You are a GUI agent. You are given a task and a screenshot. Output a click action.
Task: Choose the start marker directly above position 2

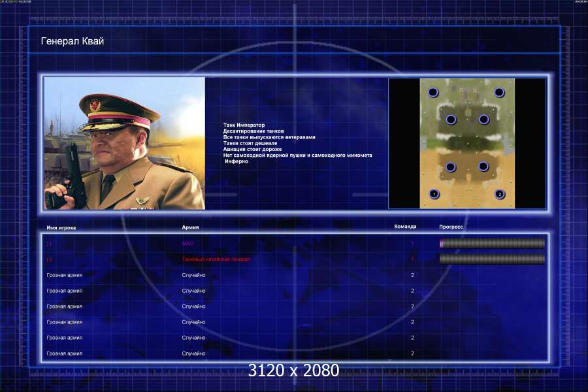[483, 167]
